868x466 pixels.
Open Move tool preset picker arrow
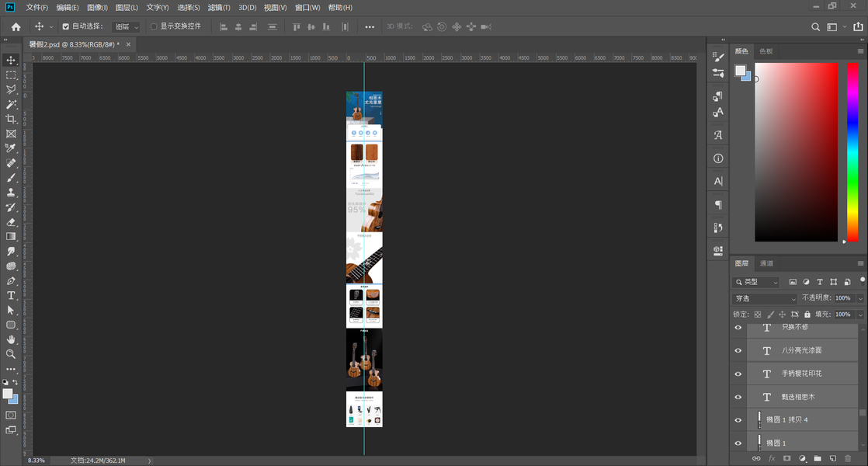[x=51, y=26]
